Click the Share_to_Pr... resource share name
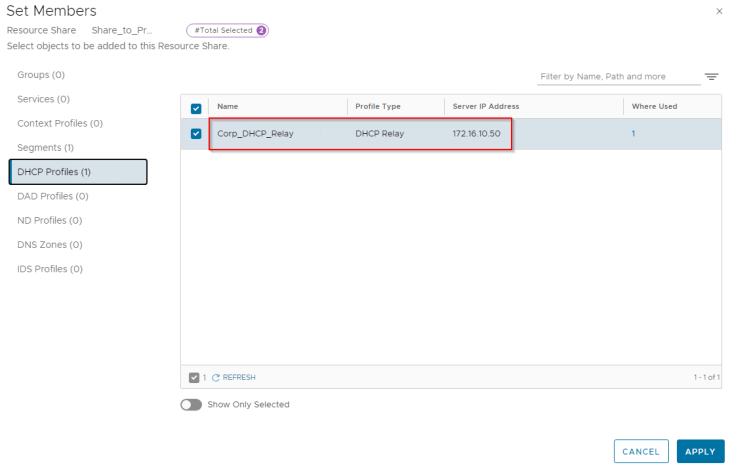Screen dimensions: 730x469 [122, 30]
